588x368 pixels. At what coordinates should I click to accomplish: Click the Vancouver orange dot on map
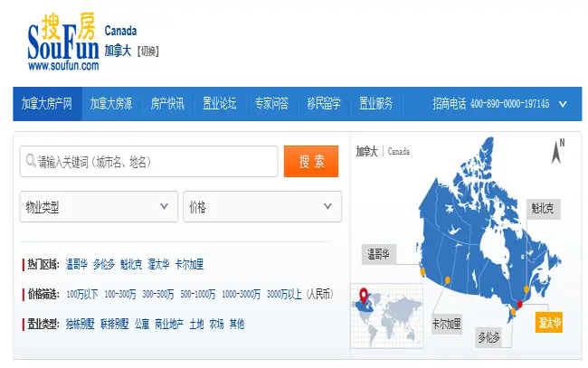422,272
